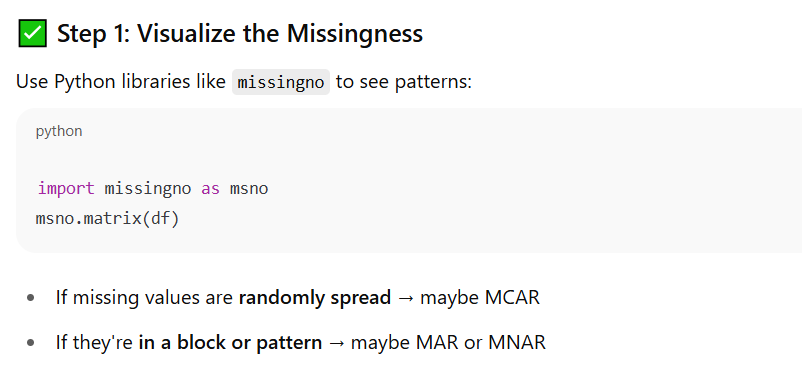Image resolution: width=802 pixels, height=367 pixels.
Task: Click the 'Step 1: Visualize the Missingness' heading
Action: click(x=240, y=34)
